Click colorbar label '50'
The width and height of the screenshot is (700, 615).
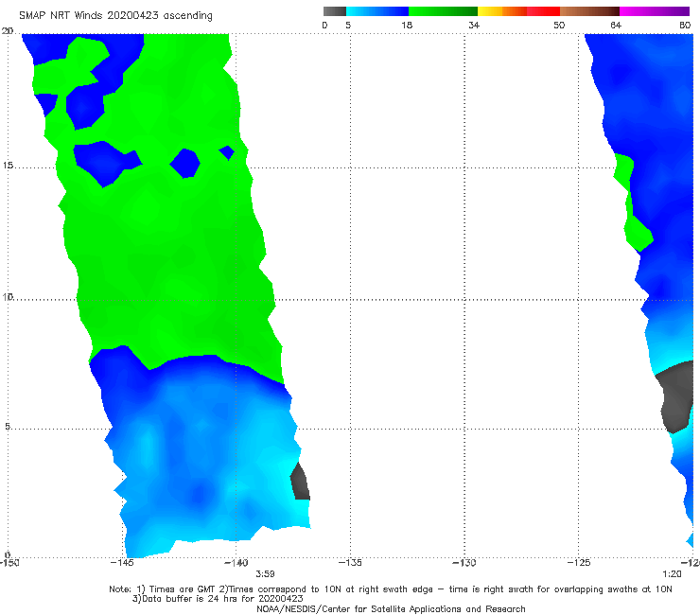click(559, 25)
